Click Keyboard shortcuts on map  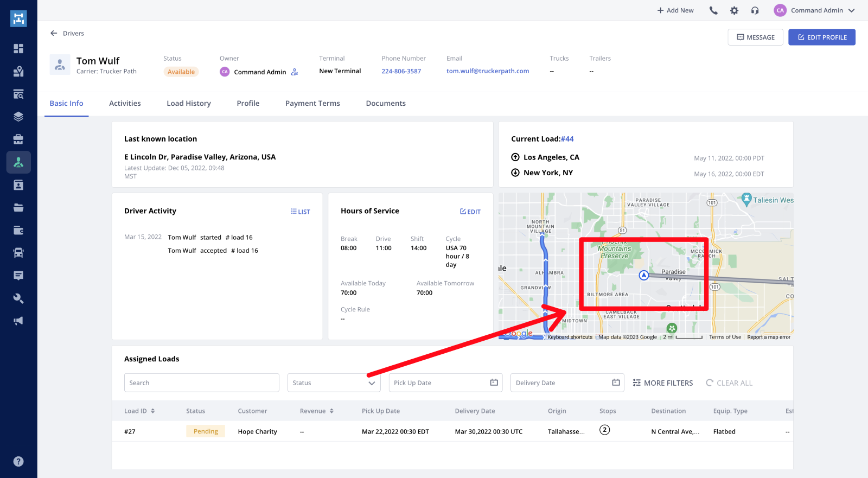click(570, 337)
